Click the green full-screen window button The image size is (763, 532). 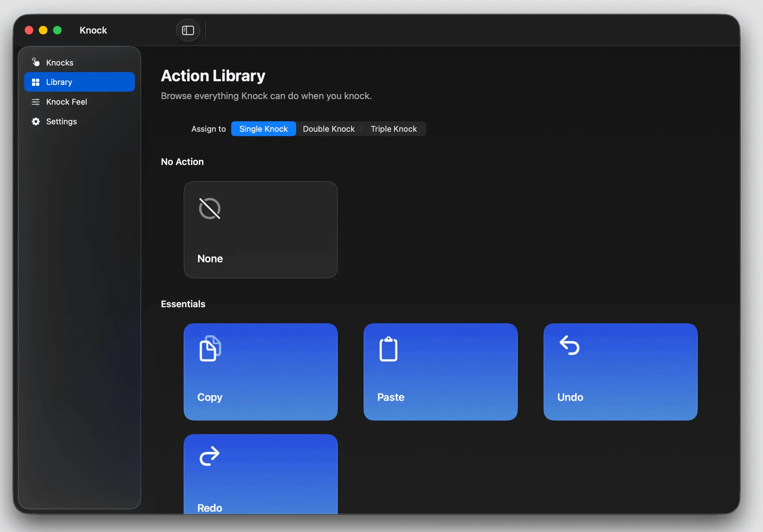pyautogui.click(x=57, y=30)
